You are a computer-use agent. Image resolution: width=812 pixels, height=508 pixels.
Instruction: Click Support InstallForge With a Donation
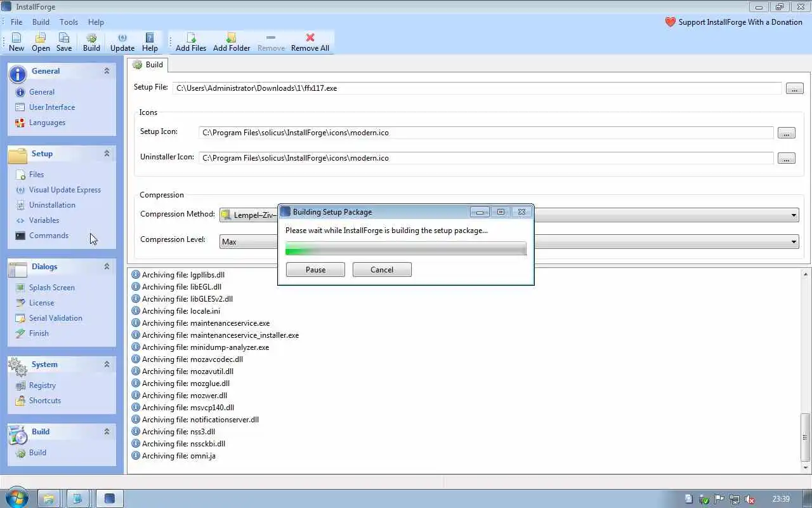pos(733,22)
